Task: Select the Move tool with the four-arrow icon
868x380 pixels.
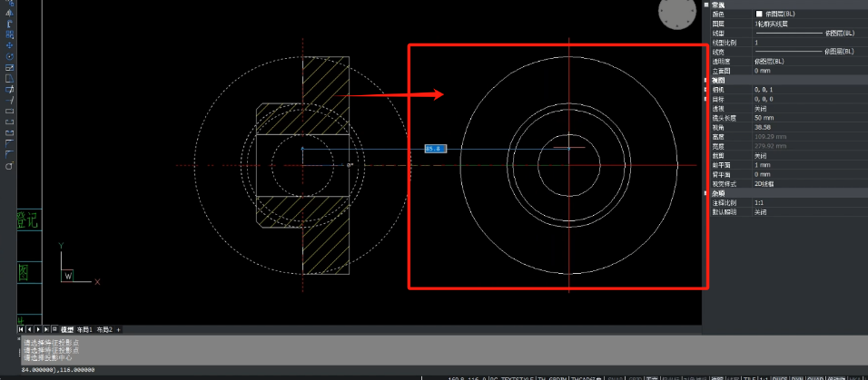Action: tap(9, 45)
